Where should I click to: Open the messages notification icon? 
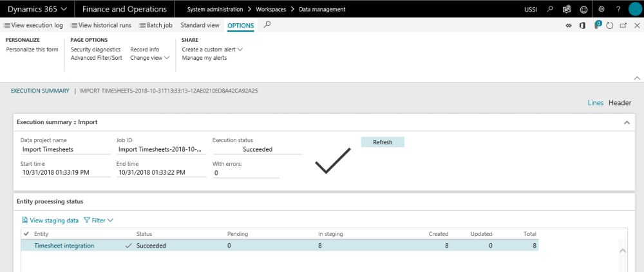[567, 10]
